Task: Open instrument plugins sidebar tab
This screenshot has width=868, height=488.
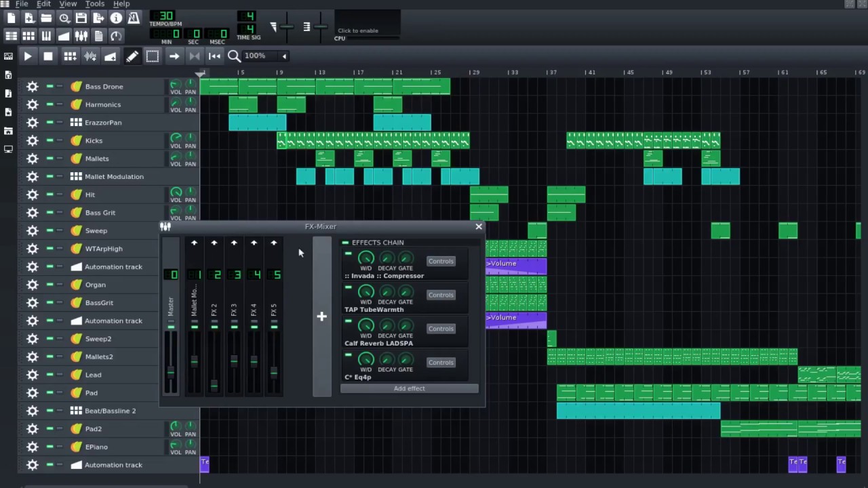Action: click(x=8, y=56)
